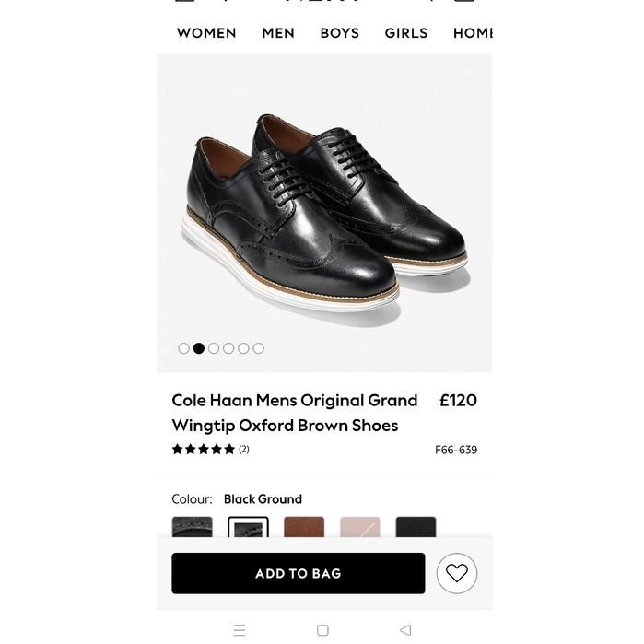The image size is (644, 644).
Task: Click ADD TO BAG button
Action: coord(298,573)
